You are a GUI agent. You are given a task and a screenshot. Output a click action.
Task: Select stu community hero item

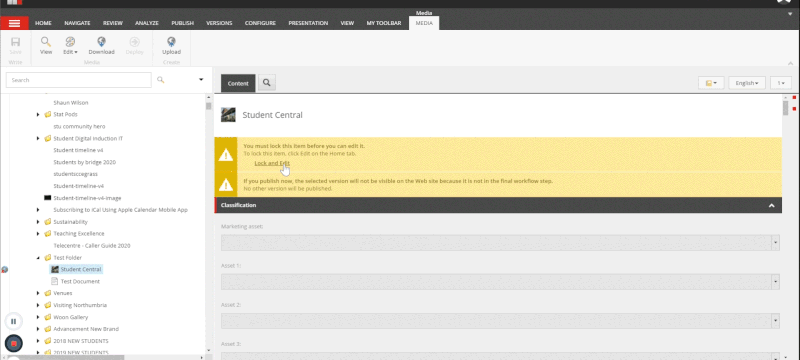79,126
